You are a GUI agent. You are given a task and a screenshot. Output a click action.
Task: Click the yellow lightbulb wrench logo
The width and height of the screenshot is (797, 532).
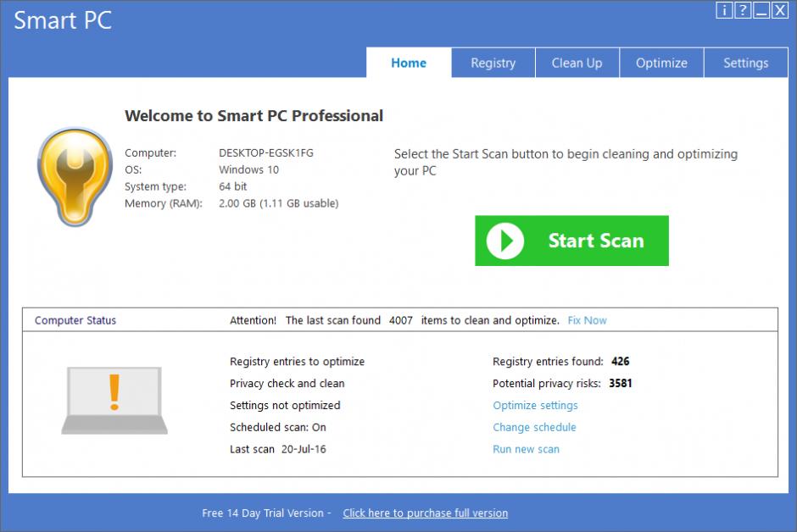click(75, 176)
